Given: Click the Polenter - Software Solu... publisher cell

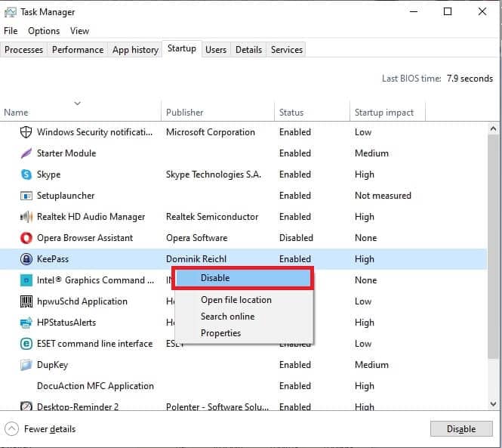Looking at the screenshot, I should tap(217, 406).
